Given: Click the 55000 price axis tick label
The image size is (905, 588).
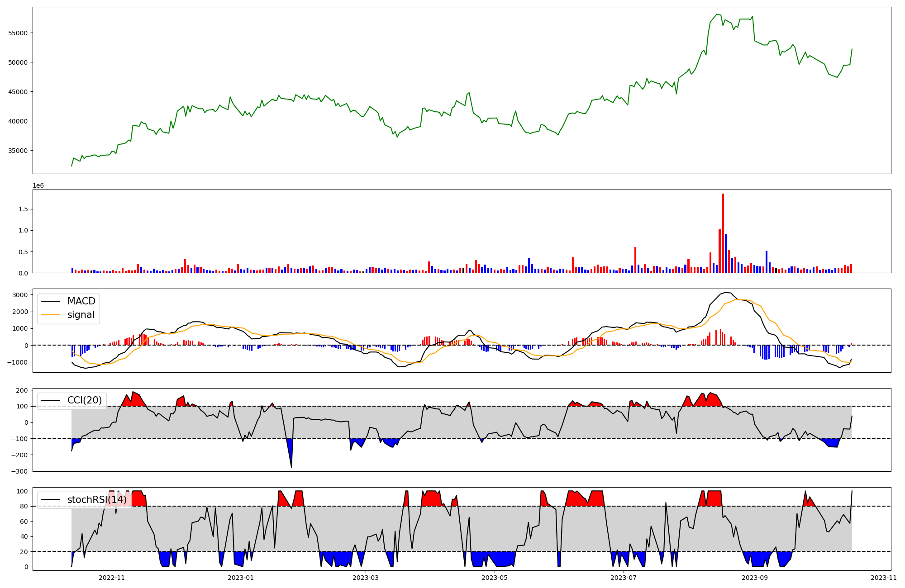Looking at the screenshot, I should point(18,33).
